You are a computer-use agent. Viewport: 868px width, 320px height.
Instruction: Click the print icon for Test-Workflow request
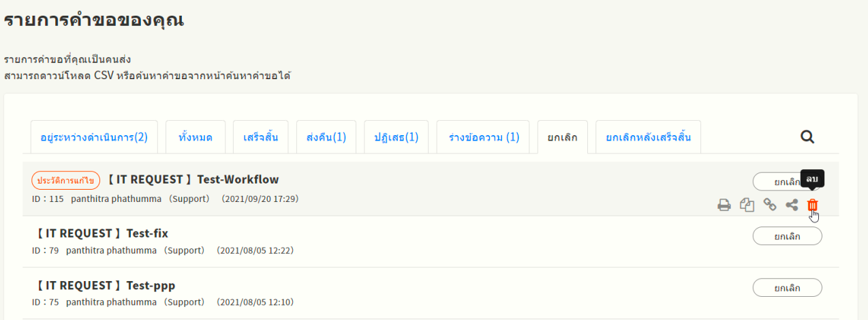[x=724, y=205]
